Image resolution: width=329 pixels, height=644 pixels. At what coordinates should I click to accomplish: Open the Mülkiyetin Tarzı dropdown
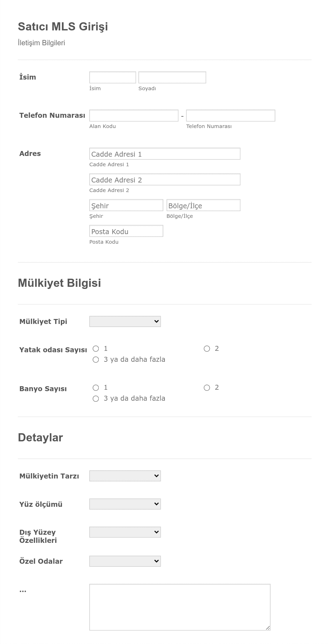coord(125,476)
